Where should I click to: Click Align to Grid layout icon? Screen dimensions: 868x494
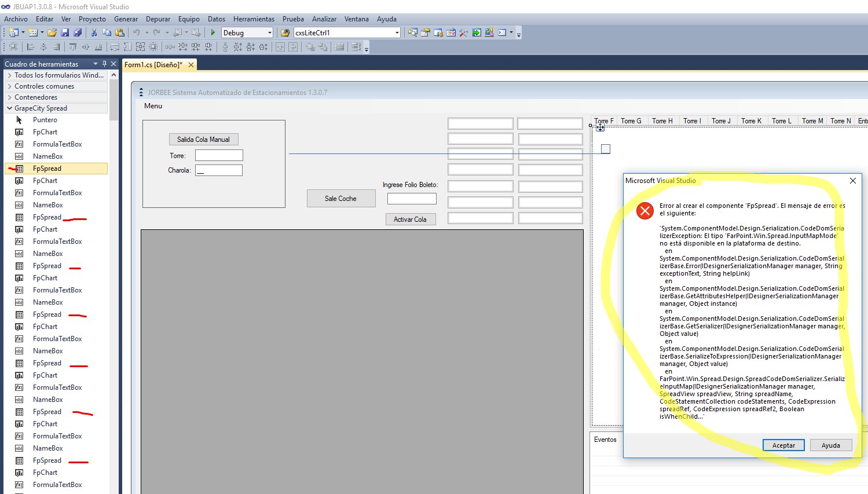coord(14,47)
